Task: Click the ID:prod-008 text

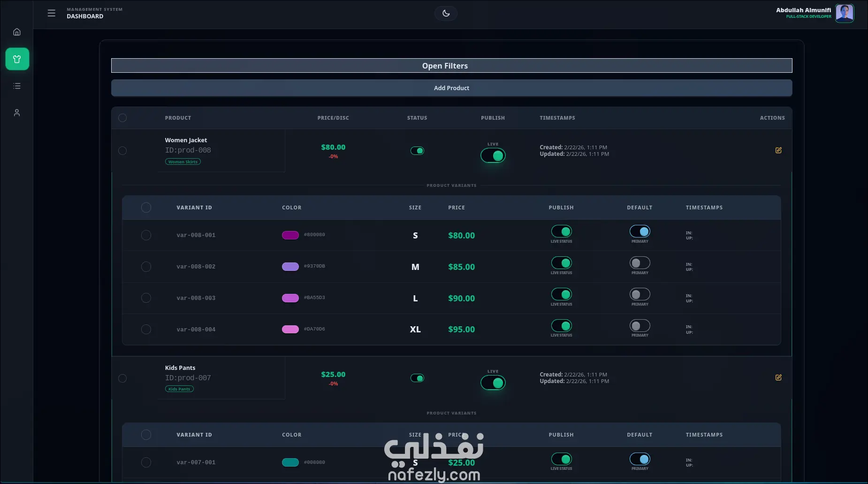Action: click(188, 150)
